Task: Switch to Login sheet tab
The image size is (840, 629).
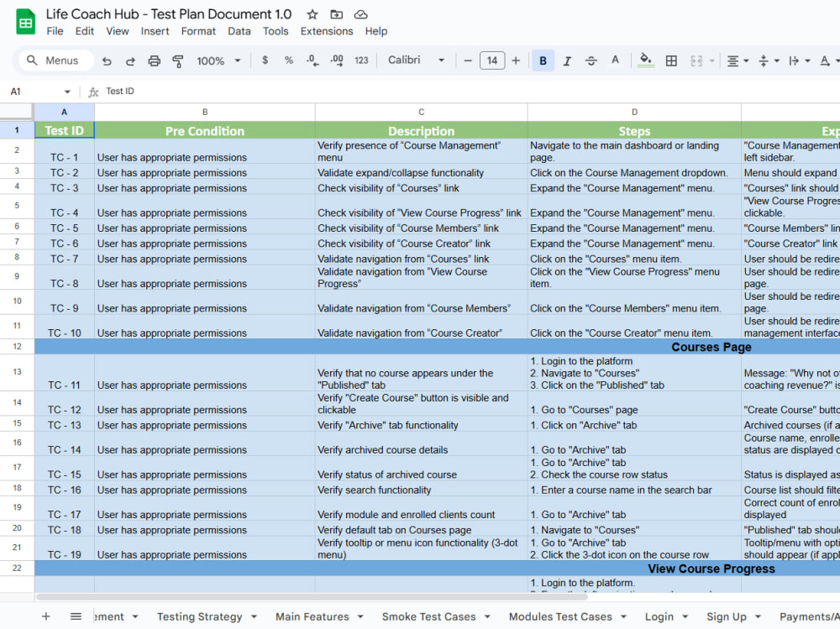Action: (659, 616)
